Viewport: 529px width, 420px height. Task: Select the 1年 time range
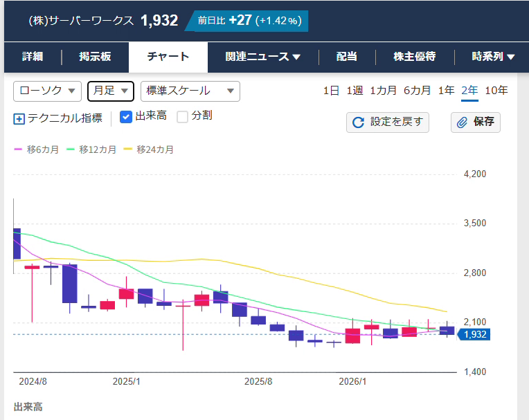[446, 91]
